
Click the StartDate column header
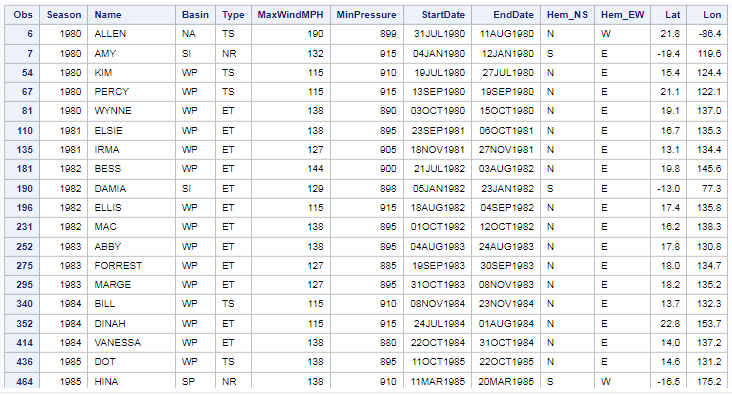point(437,15)
